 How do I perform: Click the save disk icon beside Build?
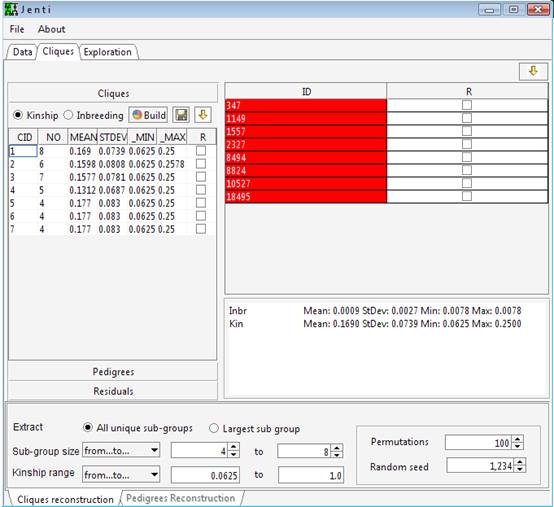point(181,115)
